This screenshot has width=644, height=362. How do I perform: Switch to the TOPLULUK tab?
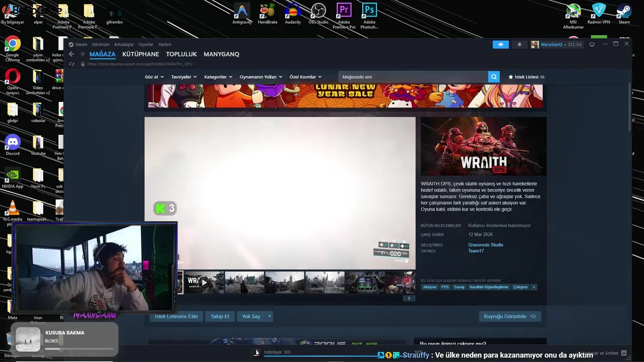coord(182,54)
